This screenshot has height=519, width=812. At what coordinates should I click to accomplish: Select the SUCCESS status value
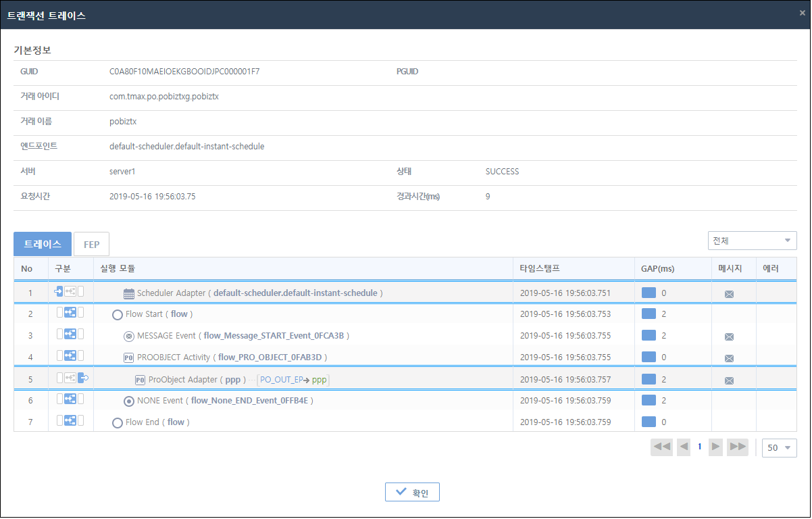pyautogui.click(x=502, y=172)
